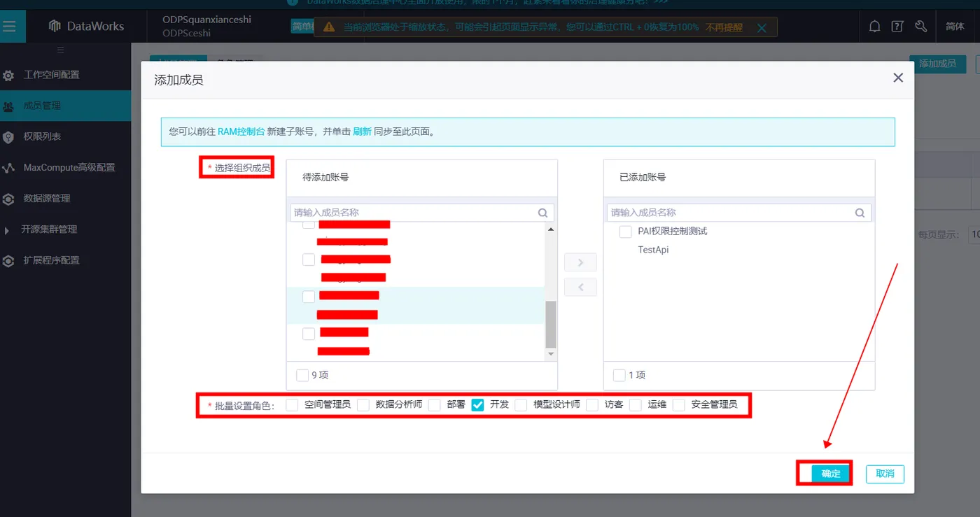Switch language via 简体
This screenshot has height=517, width=980.
955,27
